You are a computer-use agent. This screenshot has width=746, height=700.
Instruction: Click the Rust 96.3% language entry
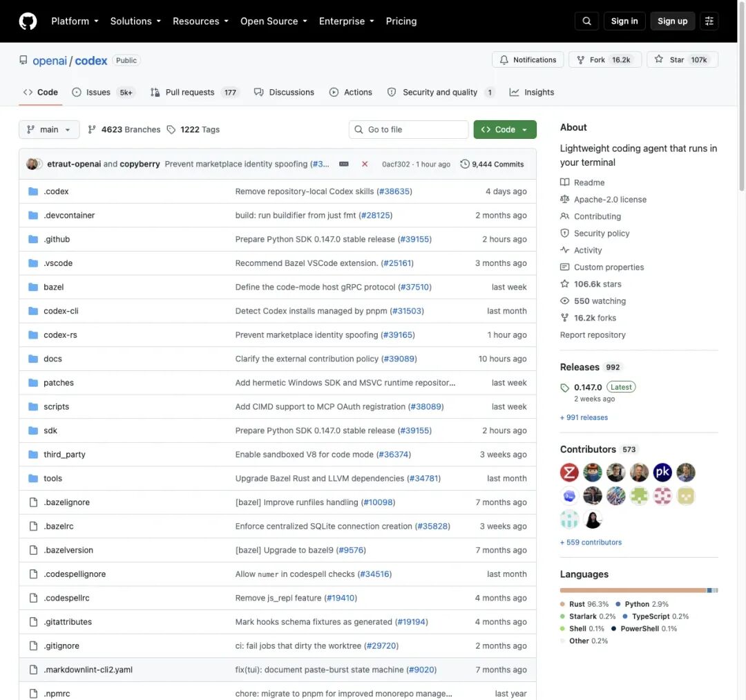tap(584, 605)
